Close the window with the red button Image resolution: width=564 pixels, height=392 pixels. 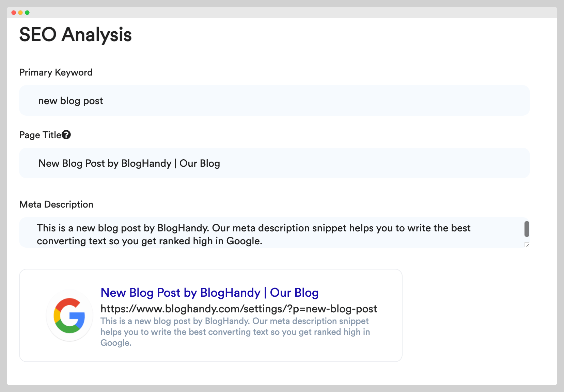pos(14,13)
